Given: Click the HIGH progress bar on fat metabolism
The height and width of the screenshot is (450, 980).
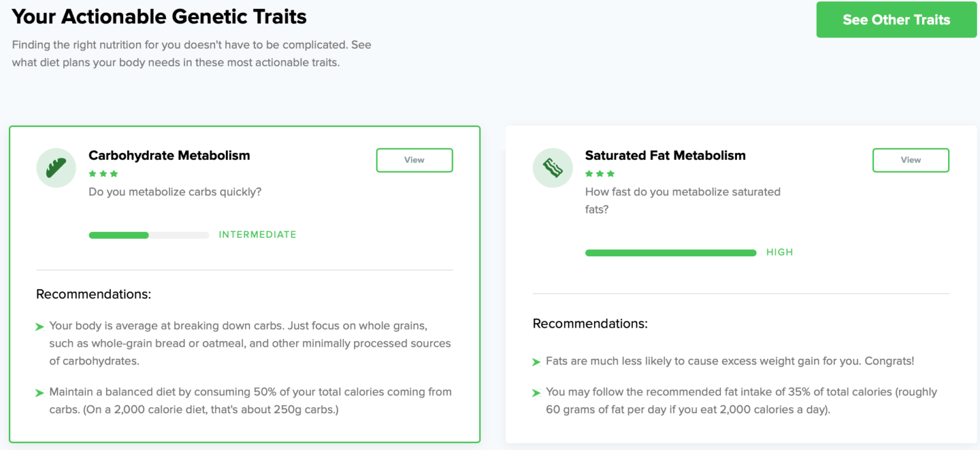Looking at the screenshot, I should [671, 252].
